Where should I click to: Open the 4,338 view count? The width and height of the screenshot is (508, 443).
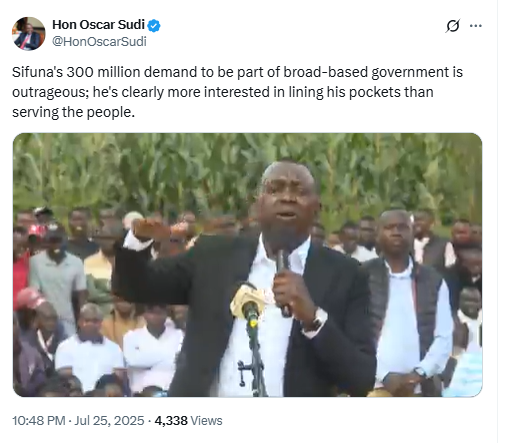pos(171,421)
